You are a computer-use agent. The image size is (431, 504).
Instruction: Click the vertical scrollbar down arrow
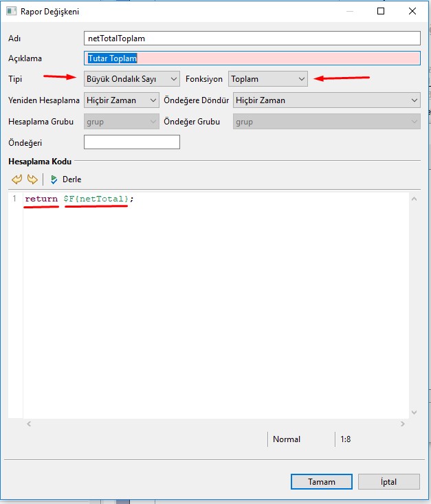[x=414, y=412]
